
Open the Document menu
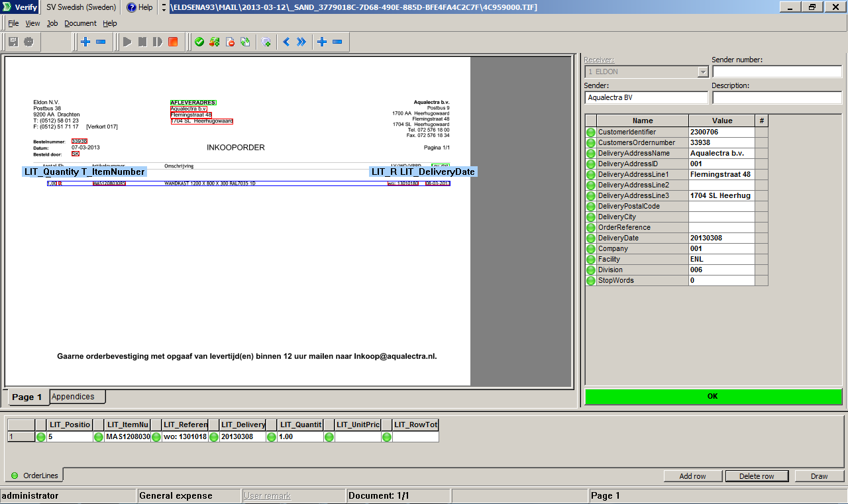80,23
